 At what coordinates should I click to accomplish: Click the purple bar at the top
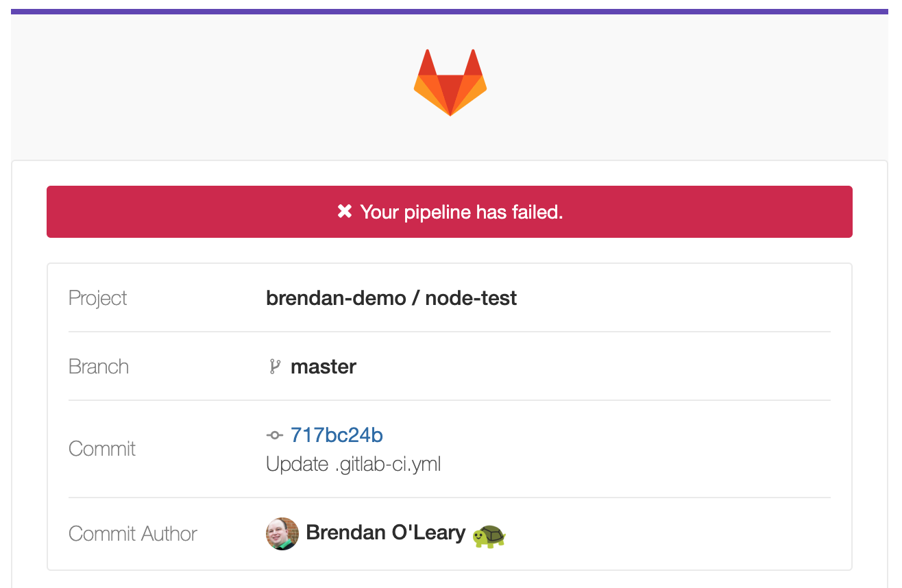pos(450,12)
